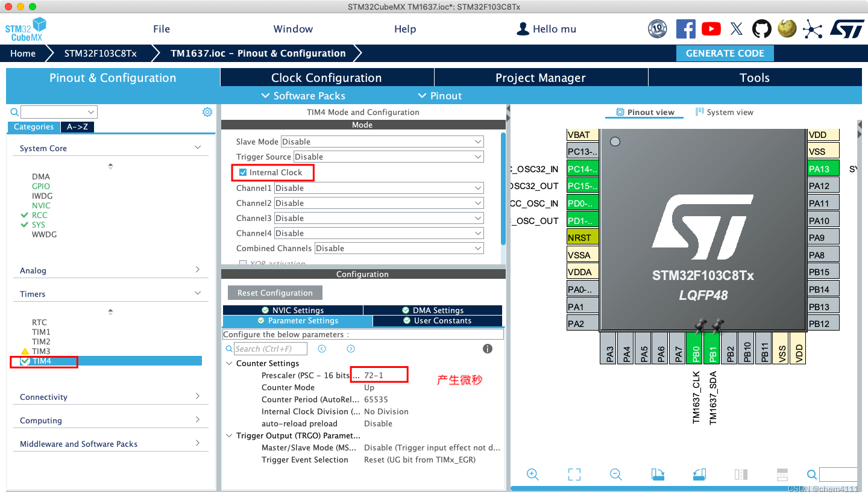868x498 pixels.
Task: Rotate the chip counterclockwise
Action: tap(699, 475)
